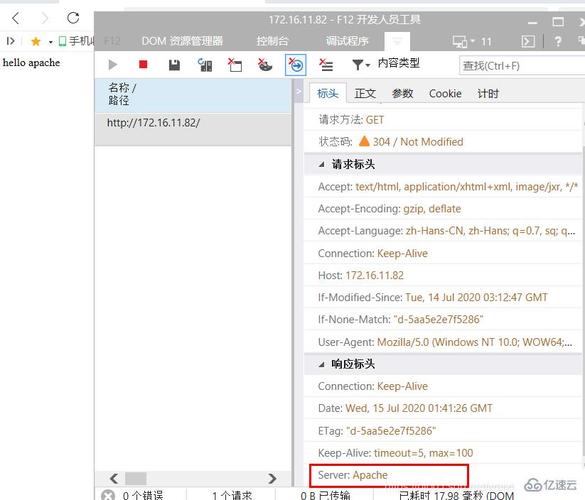Click the clear cookies icon

(x=265, y=65)
